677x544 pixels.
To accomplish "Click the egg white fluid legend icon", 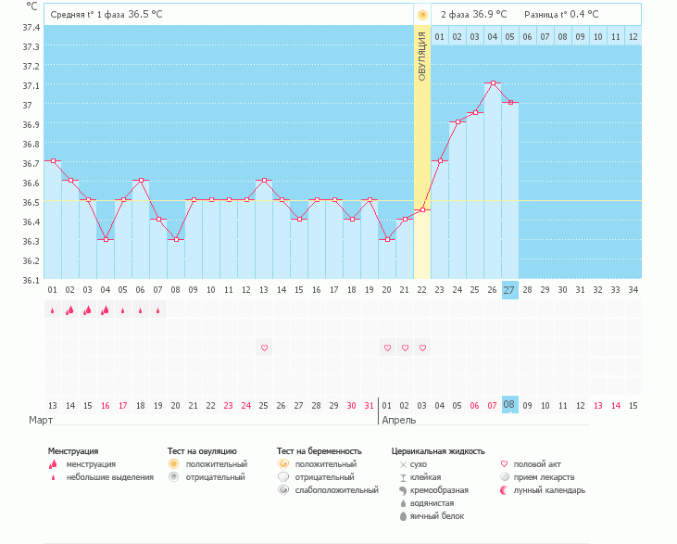I will (x=403, y=516).
